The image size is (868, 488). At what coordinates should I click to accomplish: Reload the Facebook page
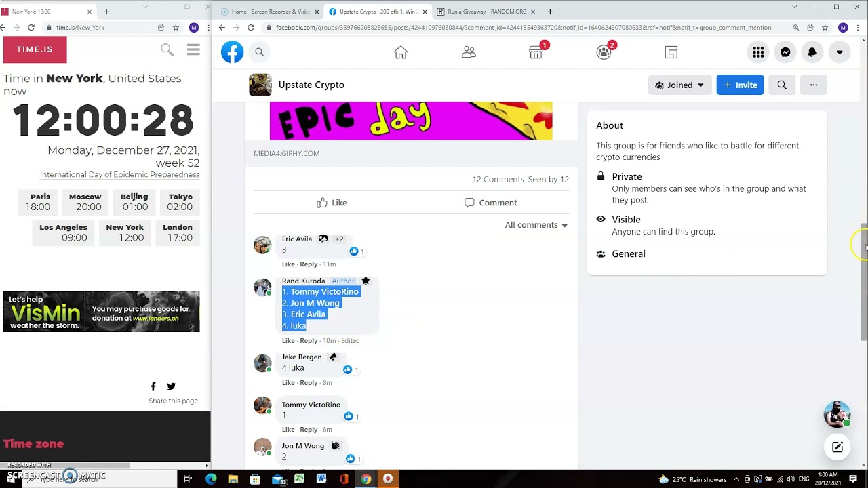click(251, 28)
